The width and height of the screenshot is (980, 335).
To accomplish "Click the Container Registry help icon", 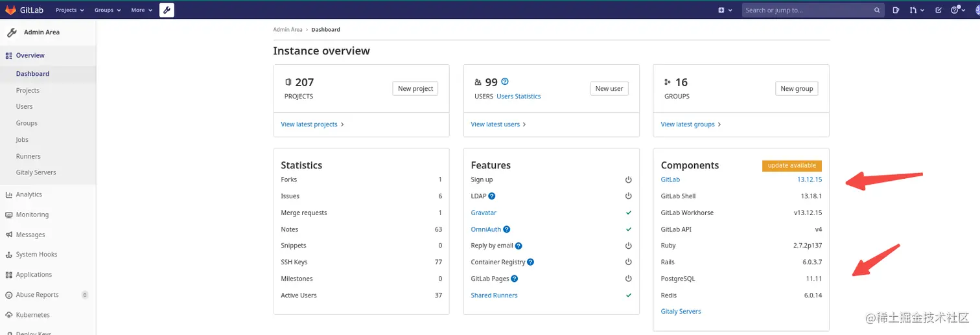I will click(530, 262).
